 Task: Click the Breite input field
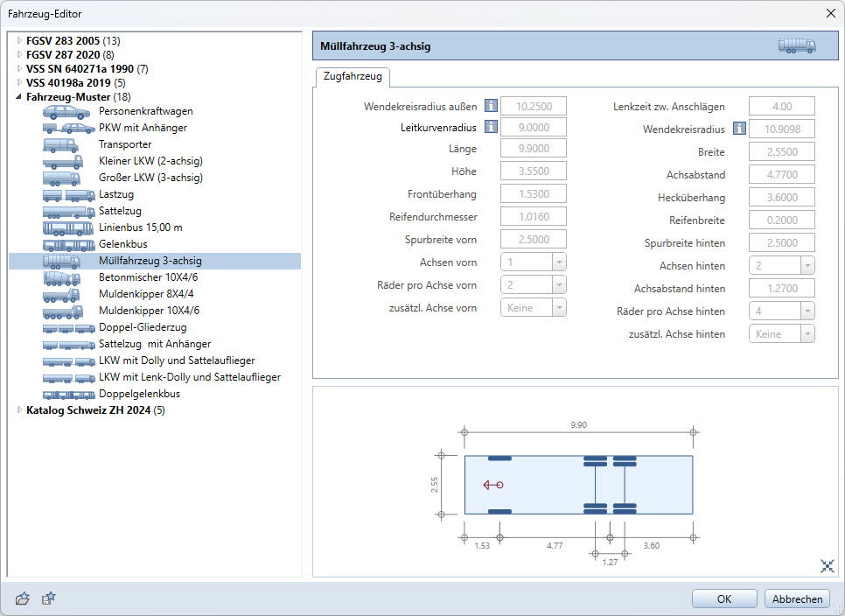coord(782,152)
